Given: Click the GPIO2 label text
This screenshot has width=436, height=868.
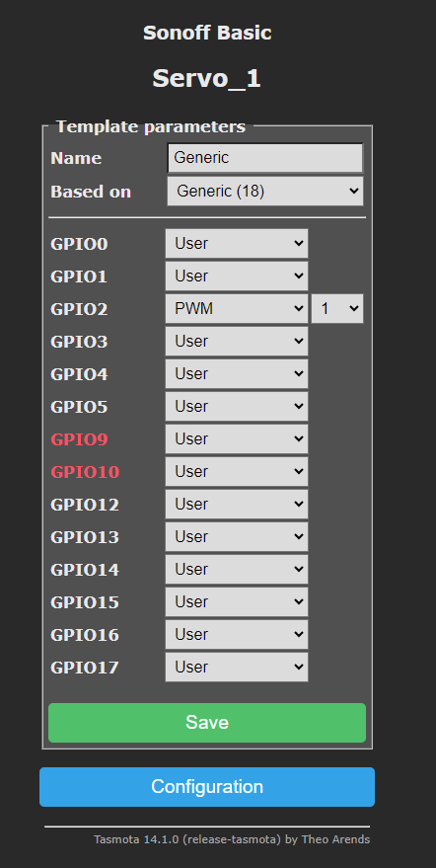Looking at the screenshot, I should pyautogui.click(x=79, y=309).
